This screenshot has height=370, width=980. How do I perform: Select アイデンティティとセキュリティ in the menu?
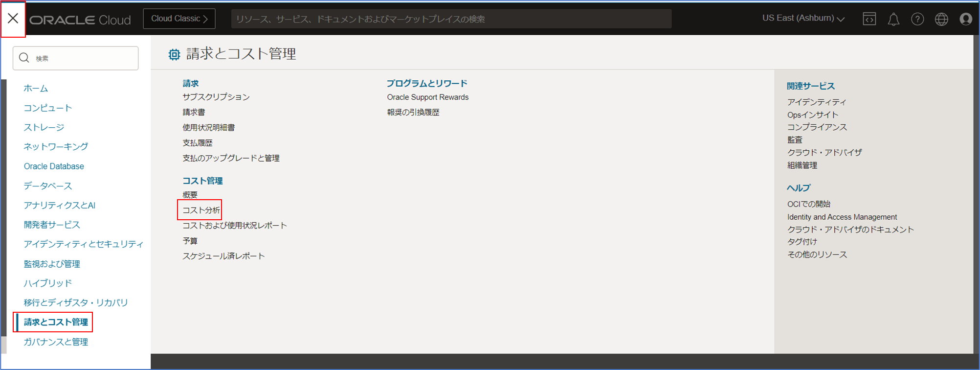[x=84, y=244]
